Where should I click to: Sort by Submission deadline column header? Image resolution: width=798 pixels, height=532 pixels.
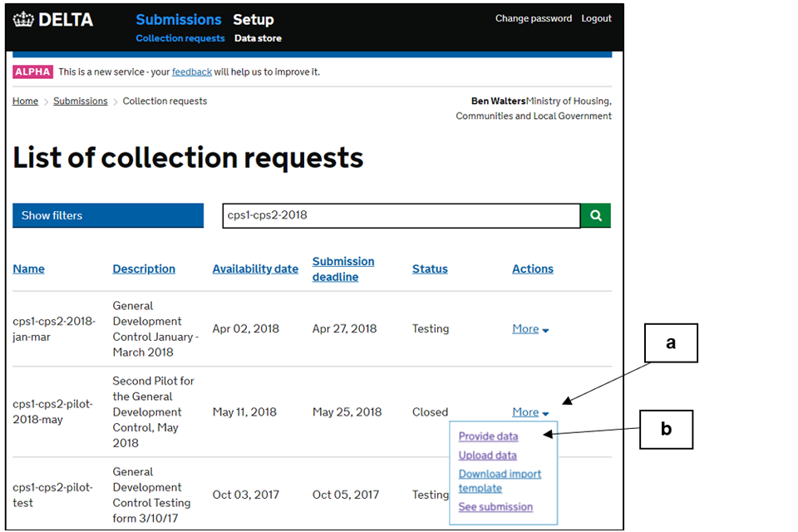coord(343,269)
